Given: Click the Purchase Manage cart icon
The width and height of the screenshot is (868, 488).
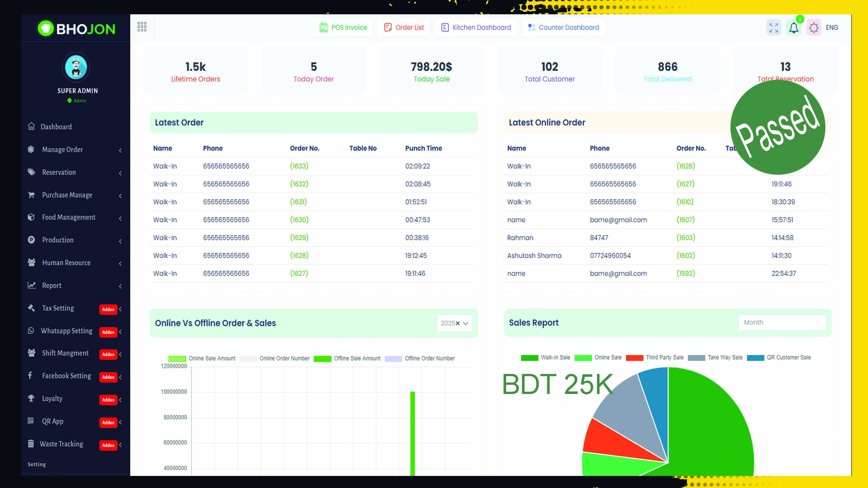Looking at the screenshot, I should pos(31,195).
